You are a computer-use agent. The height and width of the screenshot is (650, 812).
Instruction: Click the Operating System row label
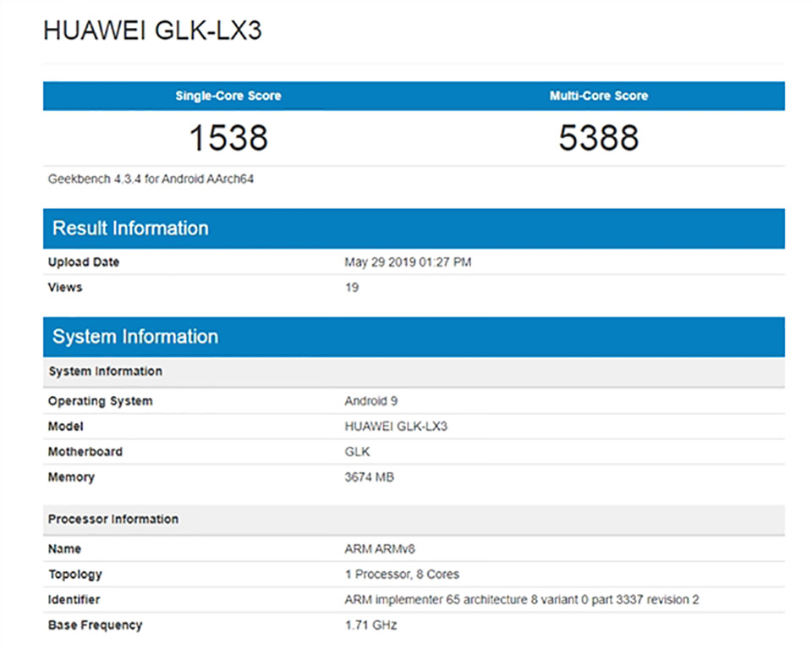[x=100, y=401]
